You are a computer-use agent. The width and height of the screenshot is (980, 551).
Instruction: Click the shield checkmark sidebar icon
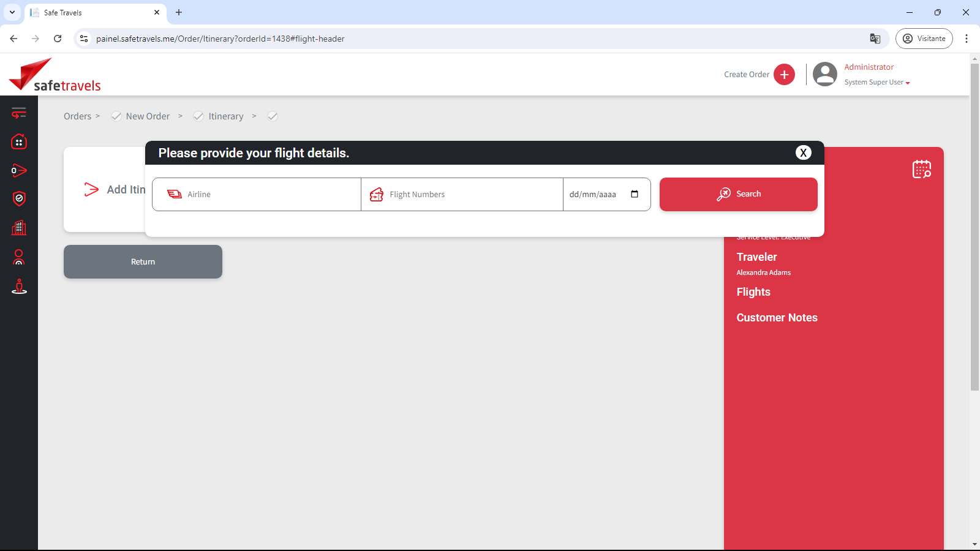tap(19, 198)
